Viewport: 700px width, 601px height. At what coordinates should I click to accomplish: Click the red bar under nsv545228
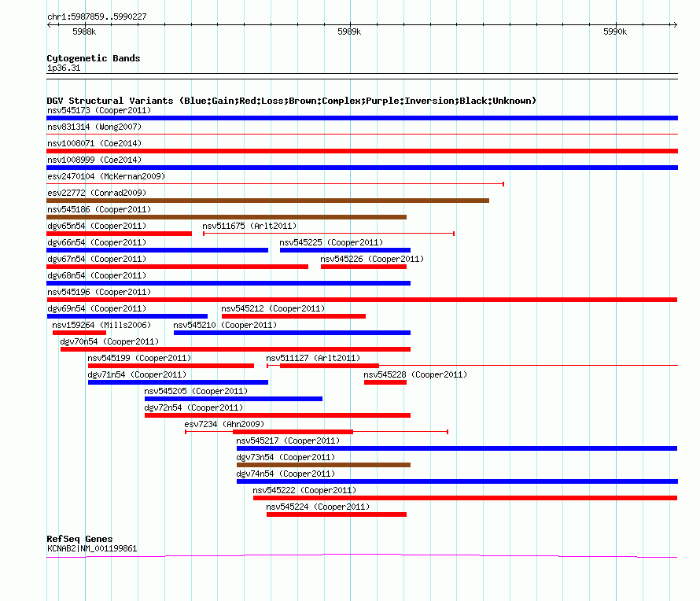coord(385,382)
